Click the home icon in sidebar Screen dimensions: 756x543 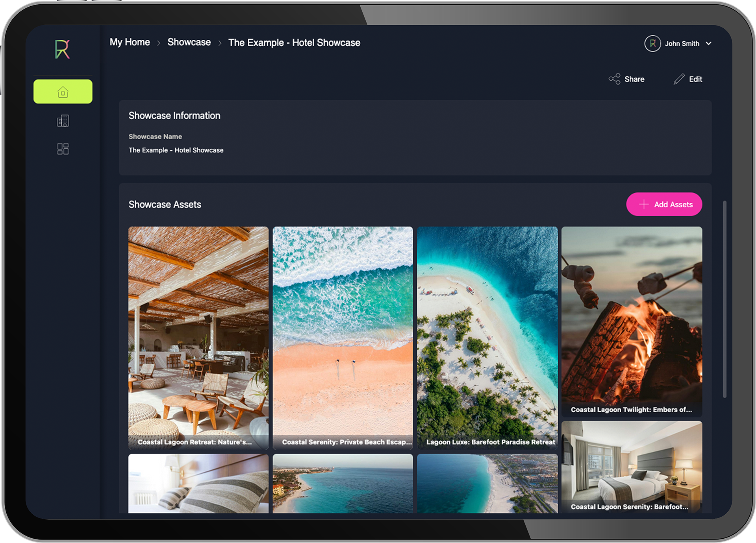(63, 92)
